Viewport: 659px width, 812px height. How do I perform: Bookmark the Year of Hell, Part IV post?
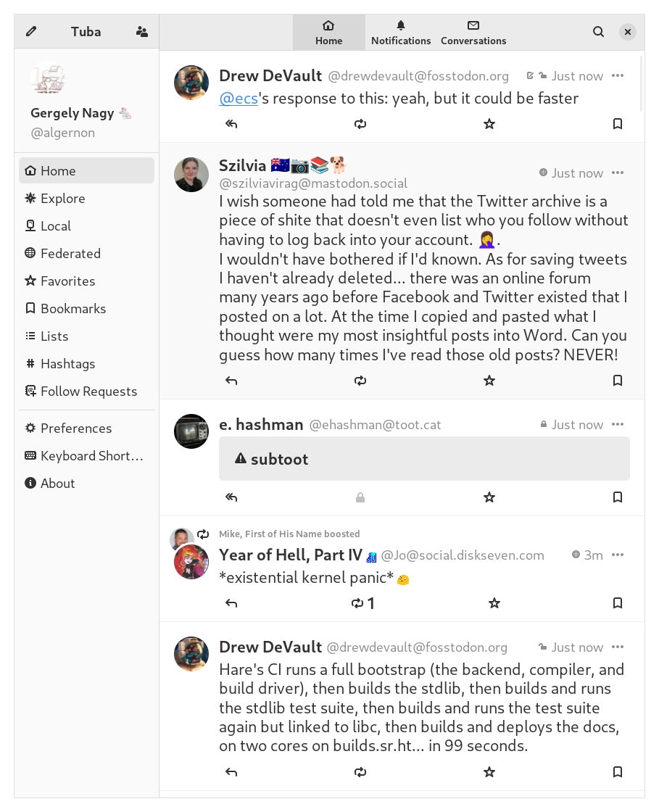pos(618,602)
